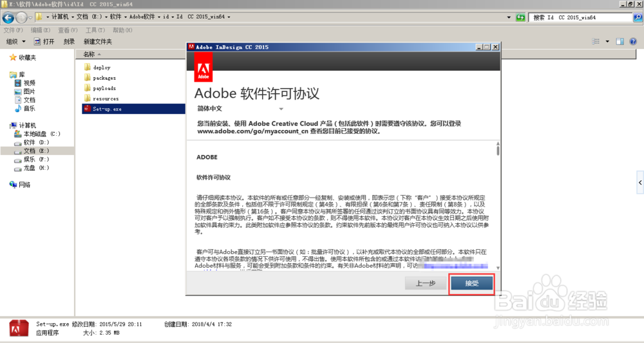
Task: Open 软件 (D:) drive
Action: (32, 142)
